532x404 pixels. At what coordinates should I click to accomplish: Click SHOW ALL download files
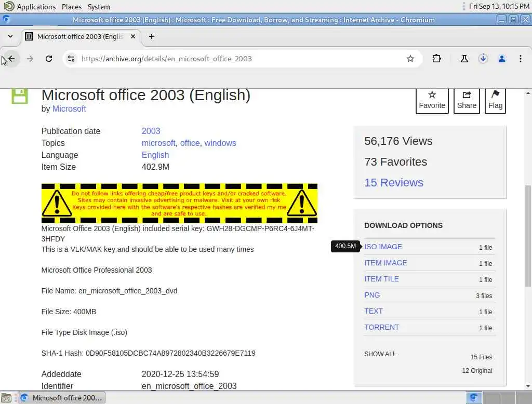[380, 354]
